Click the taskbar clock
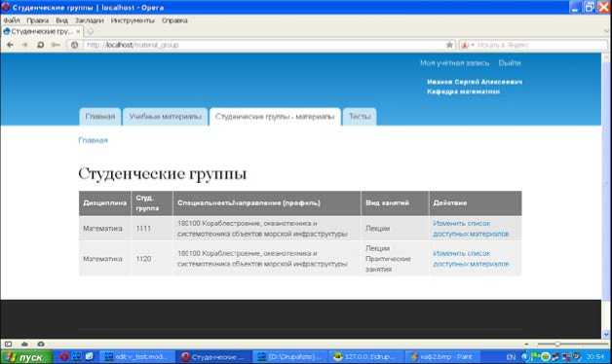This screenshot has height=364, width=612. pyautogui.click(x=594, y=356)
